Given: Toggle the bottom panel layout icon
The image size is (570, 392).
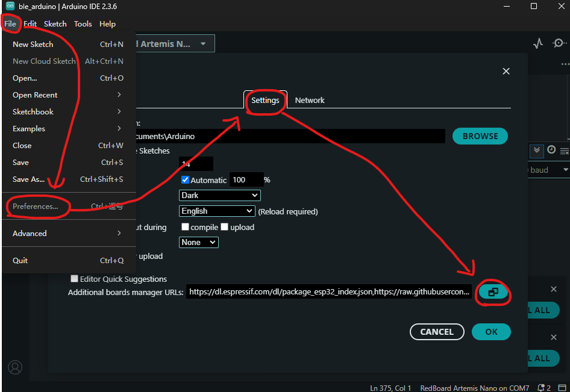Looking at the screenshot, I should pos(563,388).
